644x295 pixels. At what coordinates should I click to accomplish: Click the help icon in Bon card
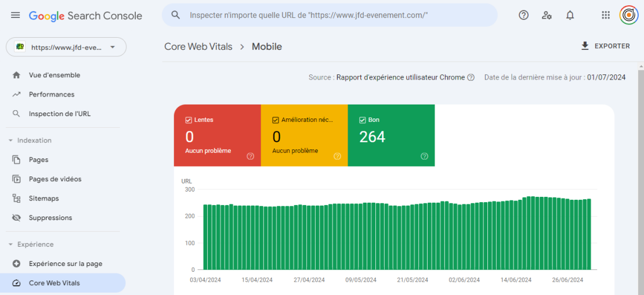click(x=424, y=156)
